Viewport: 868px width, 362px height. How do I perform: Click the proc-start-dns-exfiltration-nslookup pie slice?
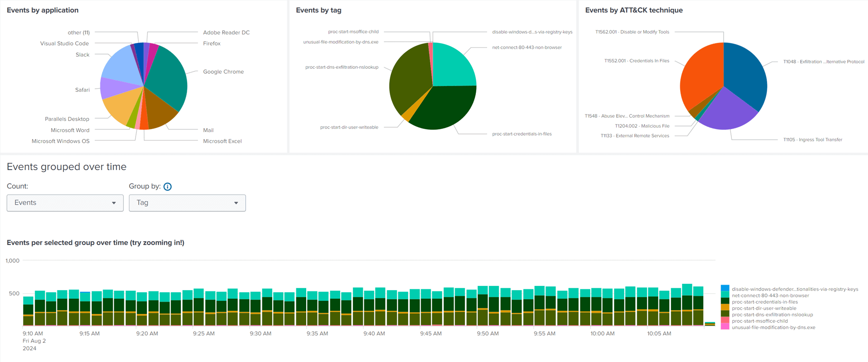[x=407, y=81]
